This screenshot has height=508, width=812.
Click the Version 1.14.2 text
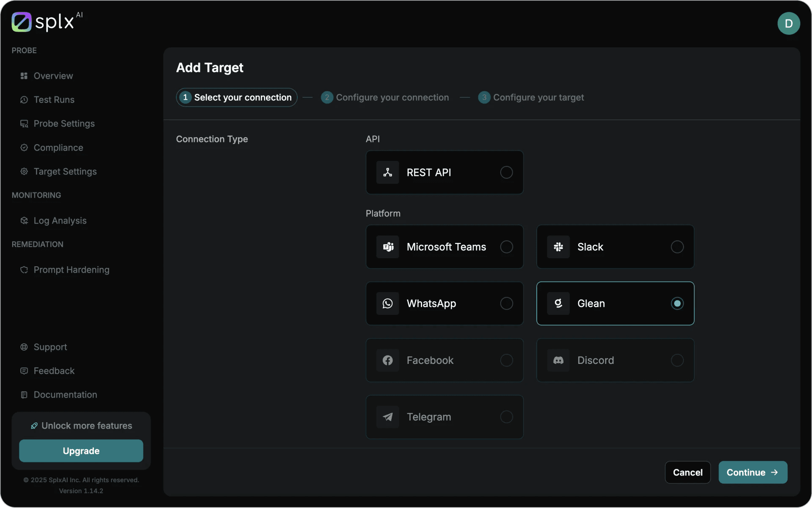(81, 491)
